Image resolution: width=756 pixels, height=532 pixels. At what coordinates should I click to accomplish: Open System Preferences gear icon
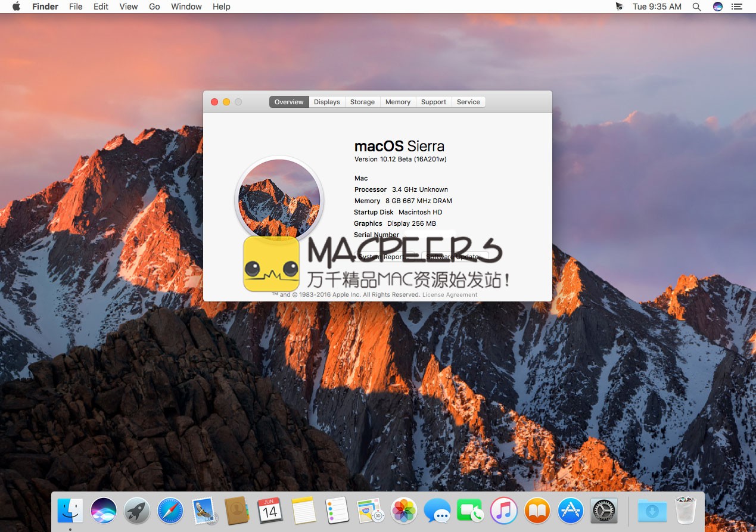tap(603, 511)
